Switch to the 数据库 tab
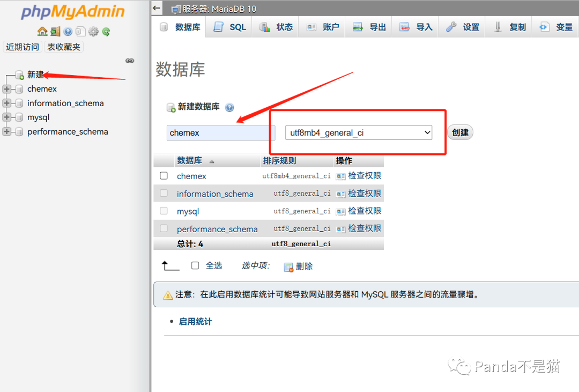Viewport: 579px width, 392px height. 180,27
